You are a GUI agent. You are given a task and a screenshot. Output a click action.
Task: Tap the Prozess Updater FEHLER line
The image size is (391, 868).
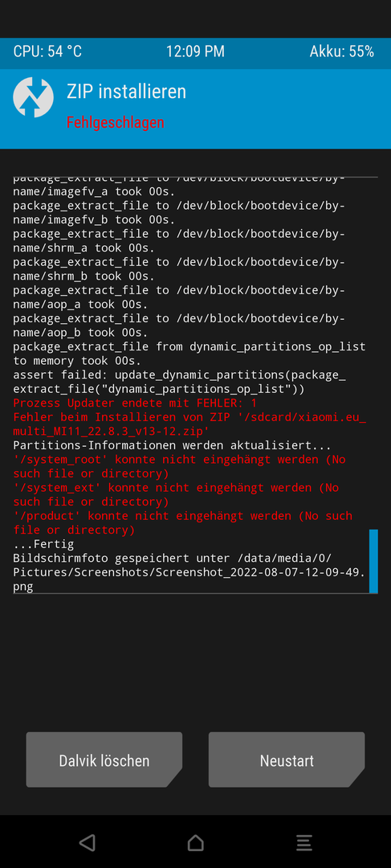point(135,403)
